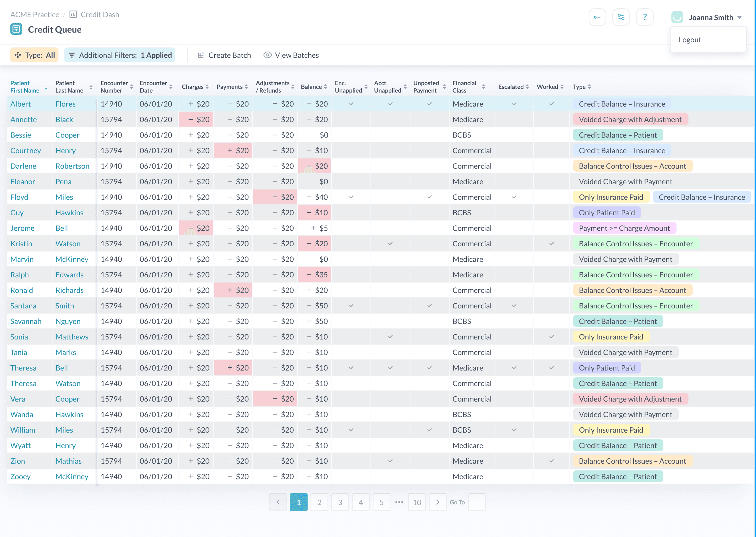
Task: Sort by Charges column arrows
Action: (207, 87)
